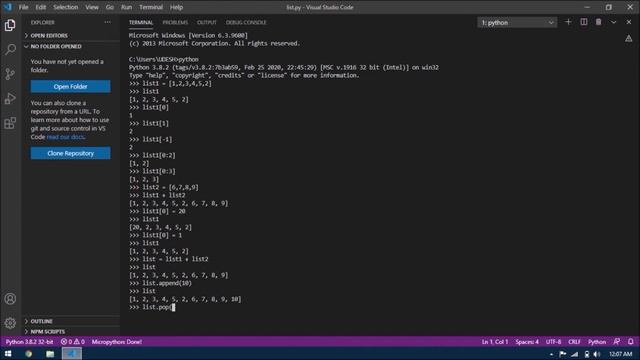Click 'Ln 1, Col 1' in status bar
Screen dimensions: 640x360
point(495,342)
